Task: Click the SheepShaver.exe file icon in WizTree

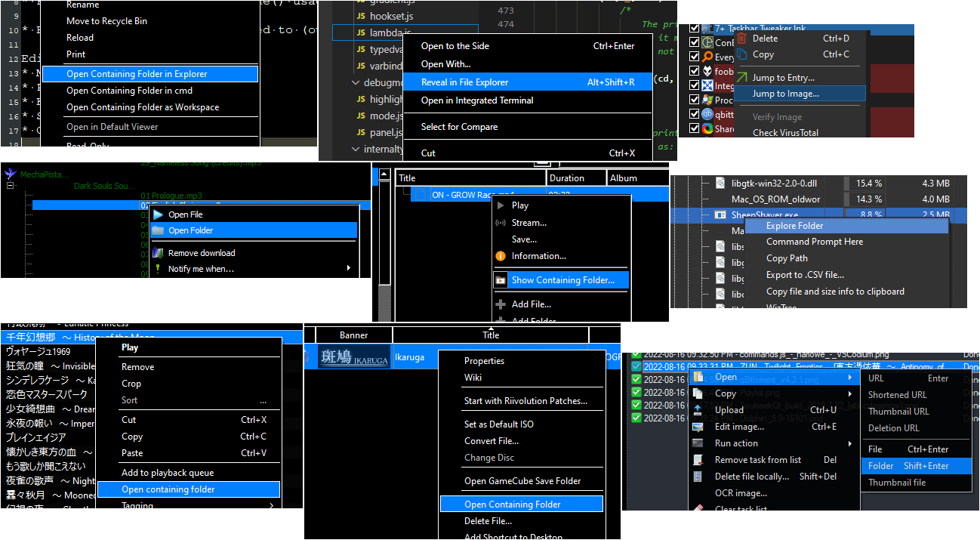Action: tap(720, 214)
